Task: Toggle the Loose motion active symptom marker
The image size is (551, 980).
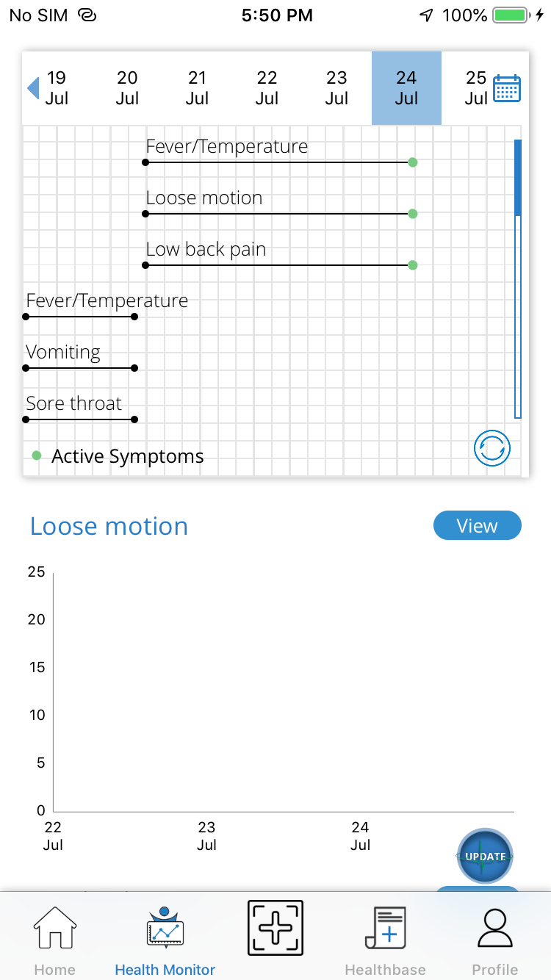Action: (413, 214)
